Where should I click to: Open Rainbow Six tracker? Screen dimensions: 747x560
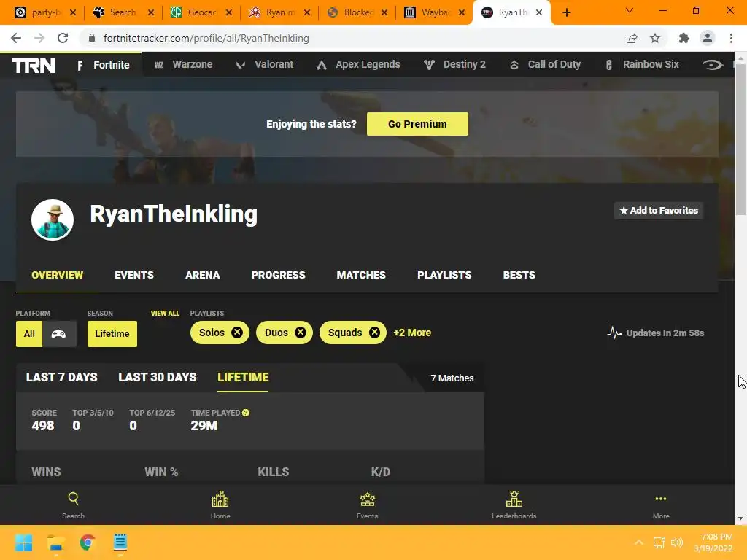point(641,64)
